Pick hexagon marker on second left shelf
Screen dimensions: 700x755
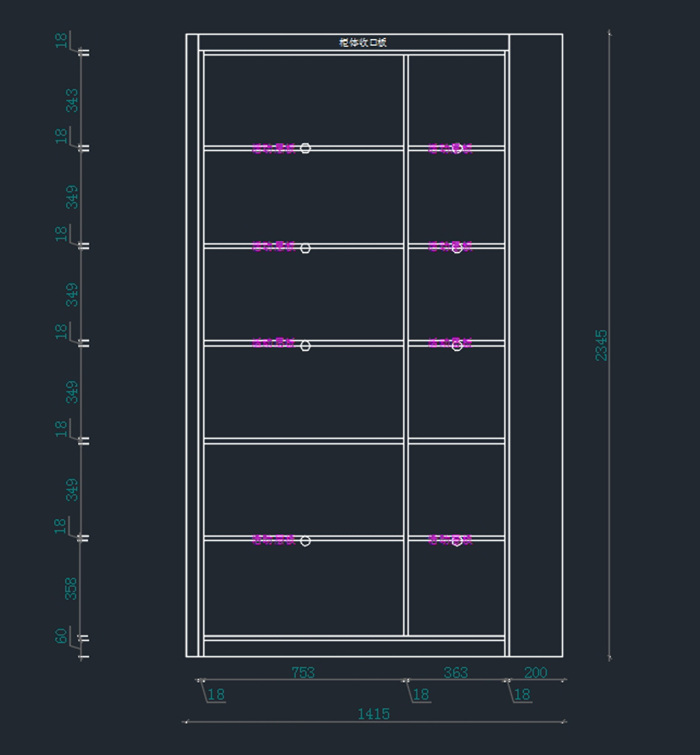pos(305,248)
